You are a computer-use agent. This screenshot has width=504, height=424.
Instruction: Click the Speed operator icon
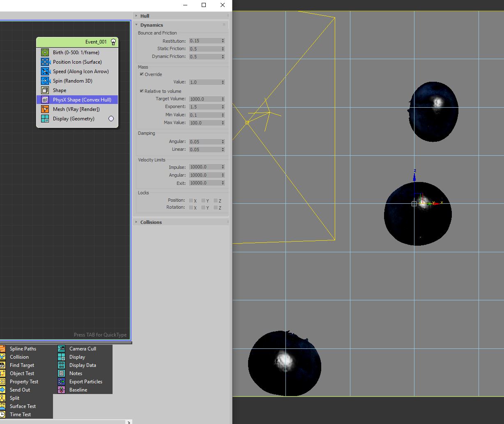(45, 71)
